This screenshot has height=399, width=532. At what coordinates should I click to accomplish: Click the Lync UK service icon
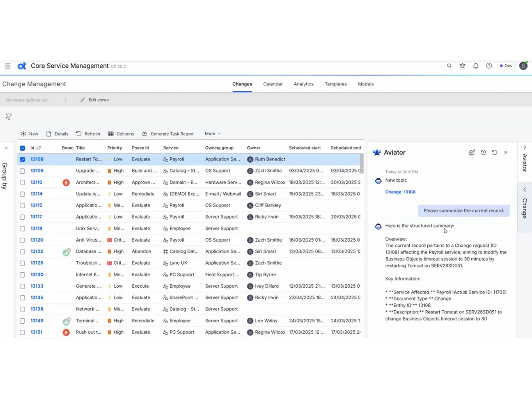pyautogui.click(x=166, y=263)
